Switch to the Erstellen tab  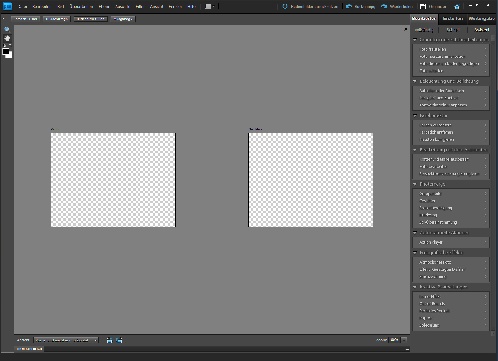coord(453,19)
